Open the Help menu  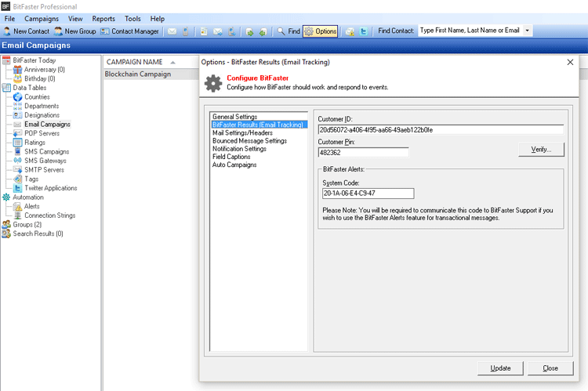[x=158, y=19]
